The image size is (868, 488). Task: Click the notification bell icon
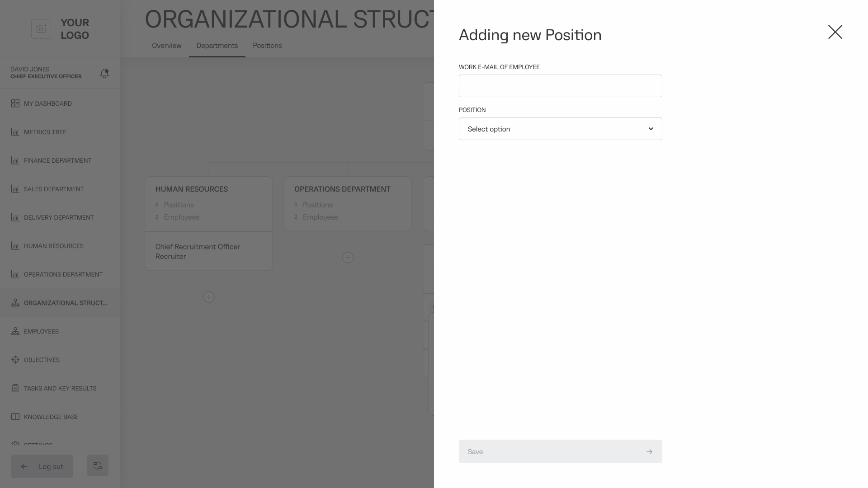click(104, 73)
